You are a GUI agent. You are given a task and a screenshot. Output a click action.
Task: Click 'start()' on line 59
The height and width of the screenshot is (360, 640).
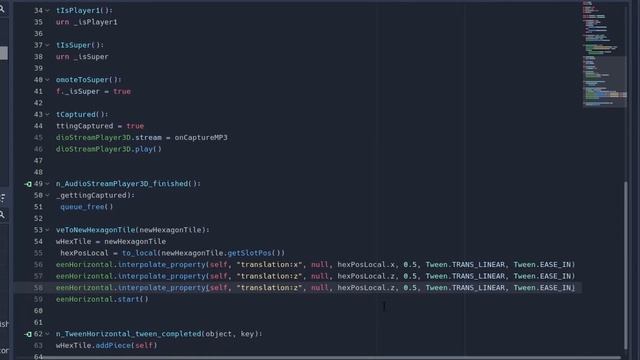point(133,299)
